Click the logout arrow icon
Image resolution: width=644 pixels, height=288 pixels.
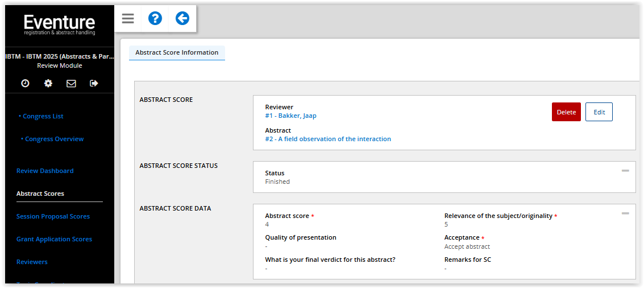(94, 83)
